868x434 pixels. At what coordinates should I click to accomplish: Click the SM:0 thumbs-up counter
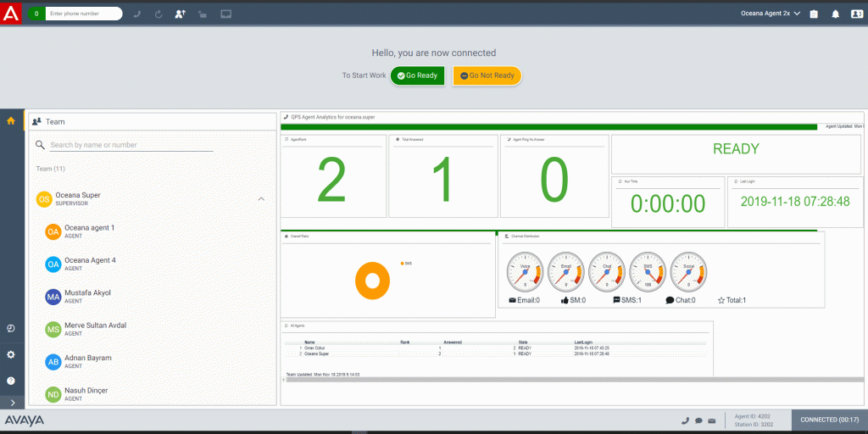point(574,301)
